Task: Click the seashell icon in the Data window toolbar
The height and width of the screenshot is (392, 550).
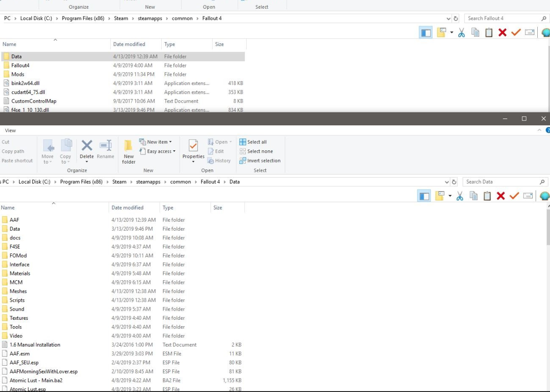Action: click(545, 196)
